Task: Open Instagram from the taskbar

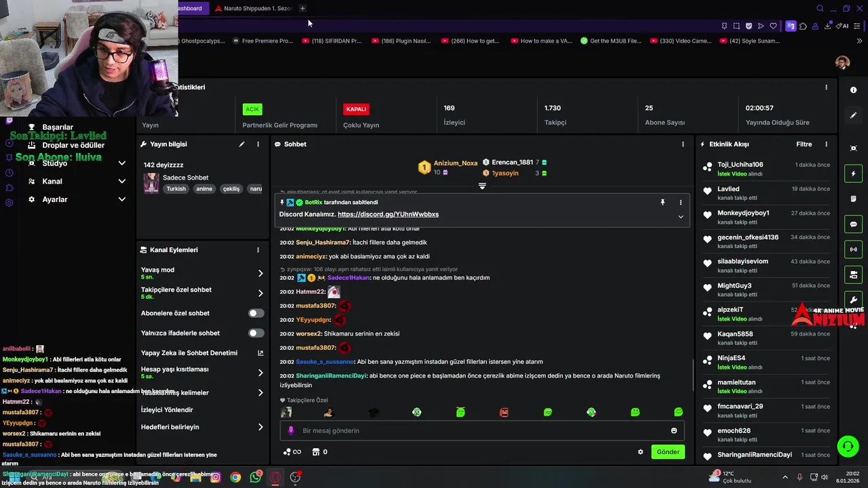Action: [216, 477]
